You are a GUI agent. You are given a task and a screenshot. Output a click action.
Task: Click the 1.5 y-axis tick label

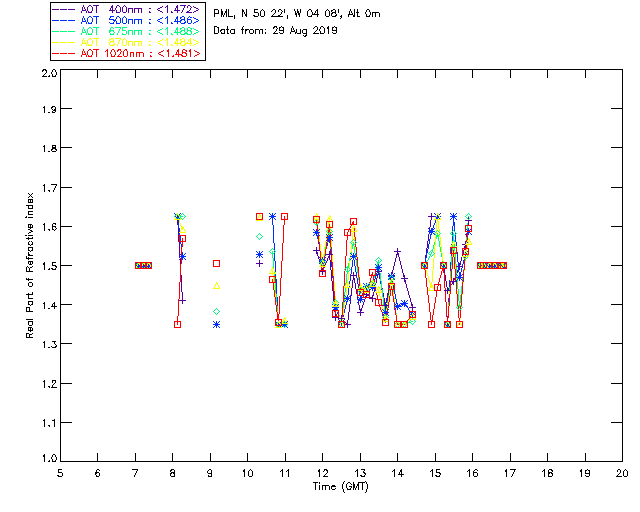tap(49, 265)
